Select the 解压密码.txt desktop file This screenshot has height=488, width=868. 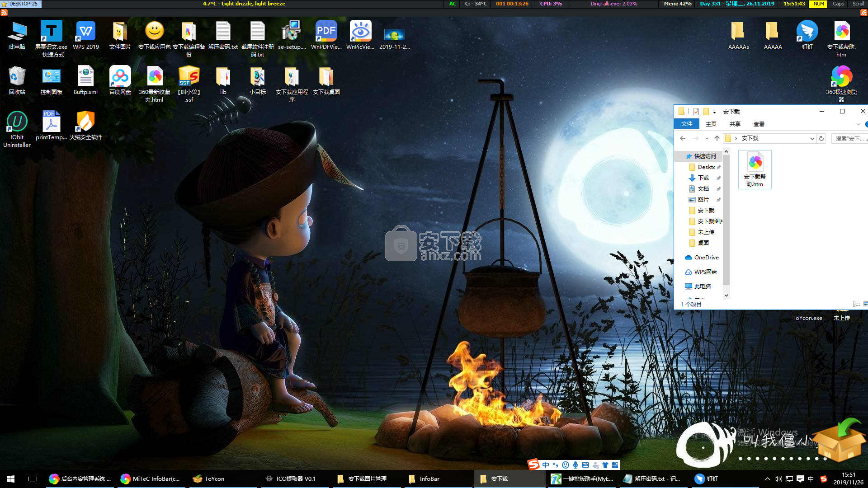tap(223, 36)
